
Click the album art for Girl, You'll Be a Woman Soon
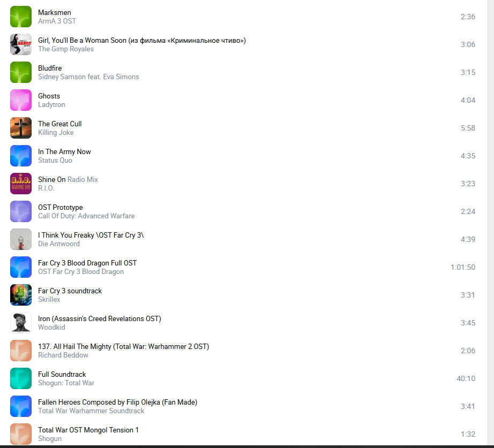(21, 44)
